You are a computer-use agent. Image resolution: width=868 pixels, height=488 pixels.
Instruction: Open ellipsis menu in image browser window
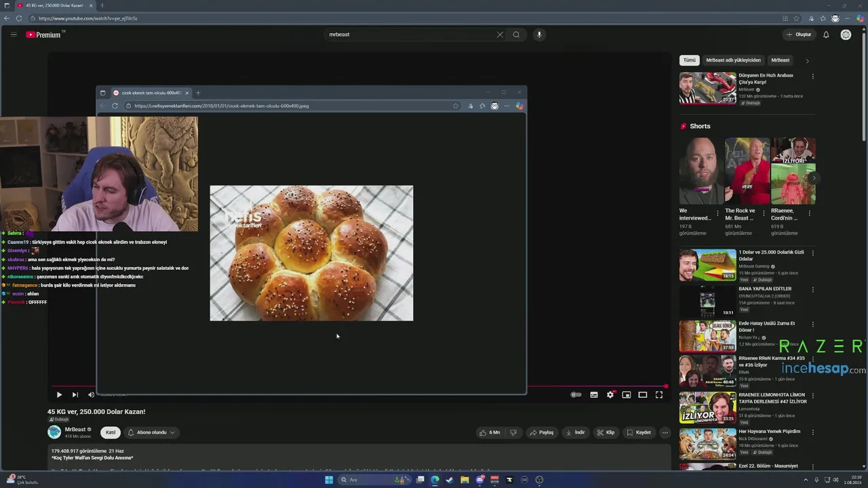coord(507,106)
